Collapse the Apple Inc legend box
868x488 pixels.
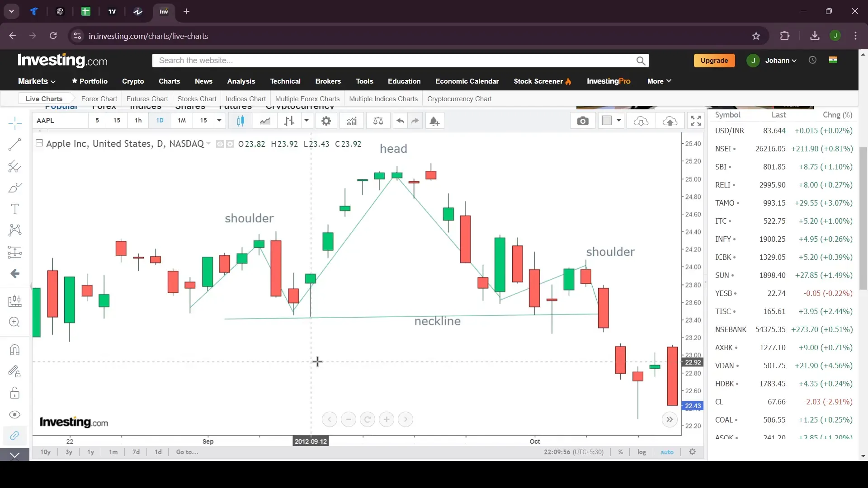[x=39, y=143]
